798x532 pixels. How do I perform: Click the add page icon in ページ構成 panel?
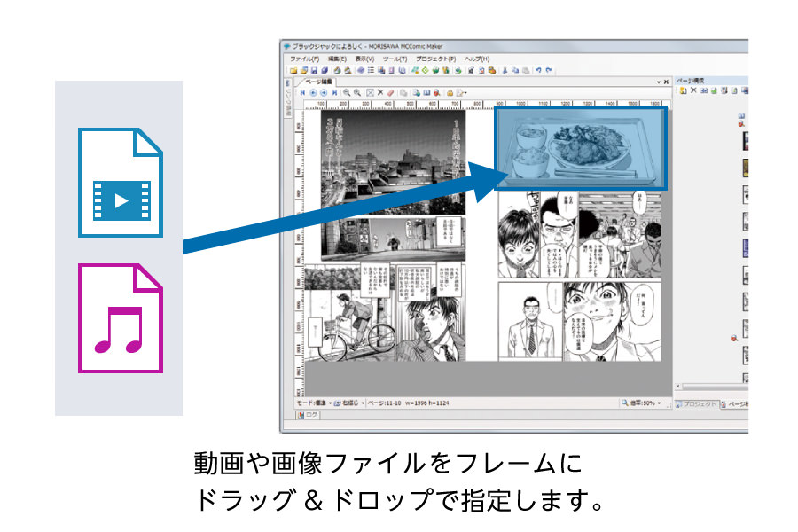[683, 90]
